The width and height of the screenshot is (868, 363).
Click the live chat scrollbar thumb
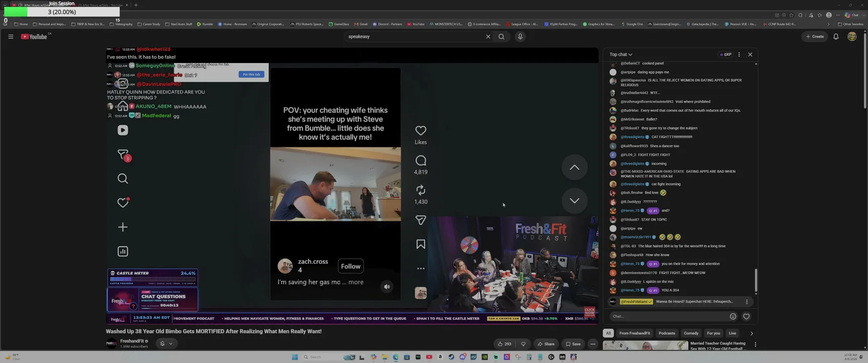pyautogui.click(x=755, y=280)
